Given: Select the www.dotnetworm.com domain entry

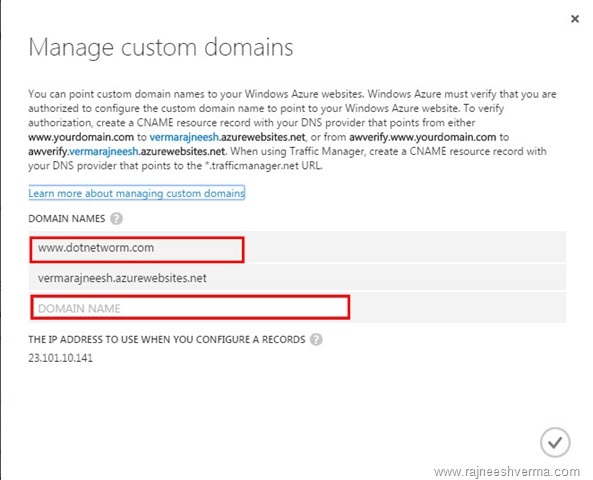Looking at the screenshot, I should coord(137,249).
